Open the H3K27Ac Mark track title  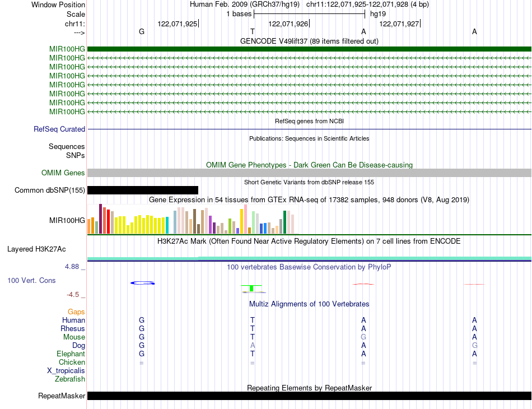309,241
